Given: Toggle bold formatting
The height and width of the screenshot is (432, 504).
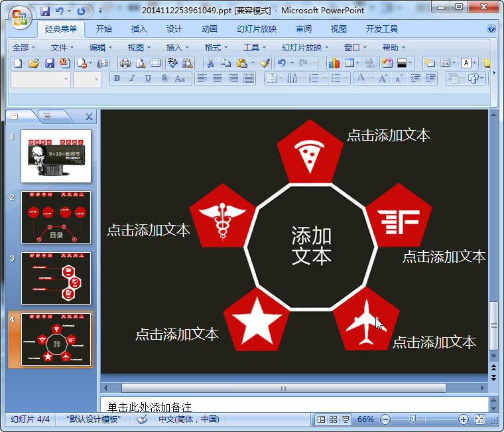Looking at the screenshot, I should pos(117,78).
